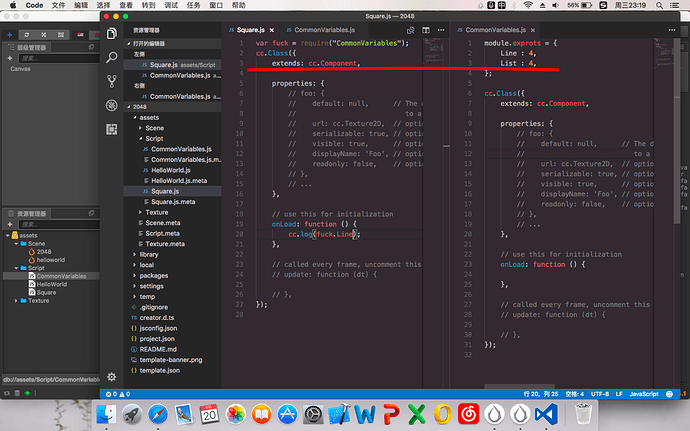690x431 pixels.
Task: Expand the settings folder in file tree
Action: [x=151, y=285]
